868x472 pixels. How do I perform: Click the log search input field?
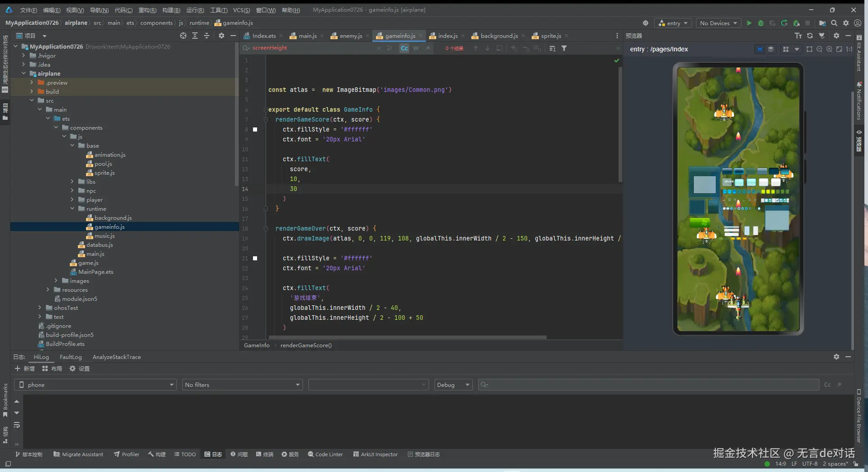pos(648,385)
